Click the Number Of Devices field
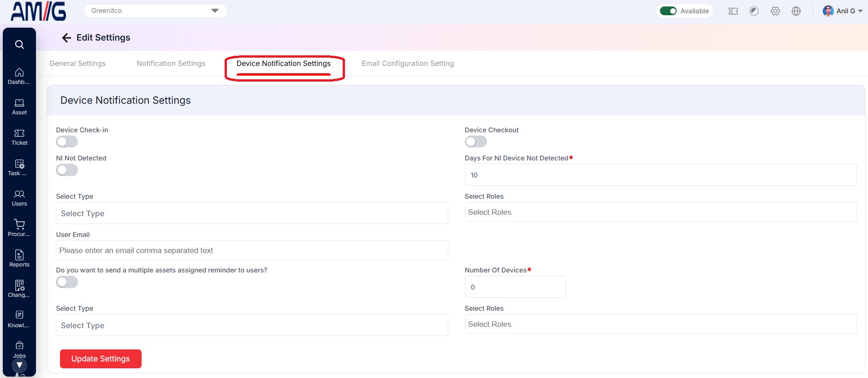868x378 pixels. tap(515, 287)
